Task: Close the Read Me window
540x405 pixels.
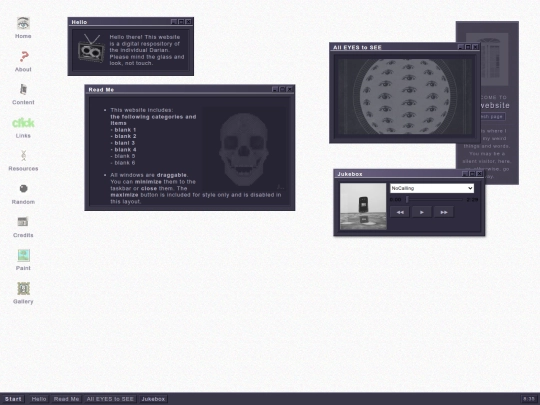Action: pos(290,89)
